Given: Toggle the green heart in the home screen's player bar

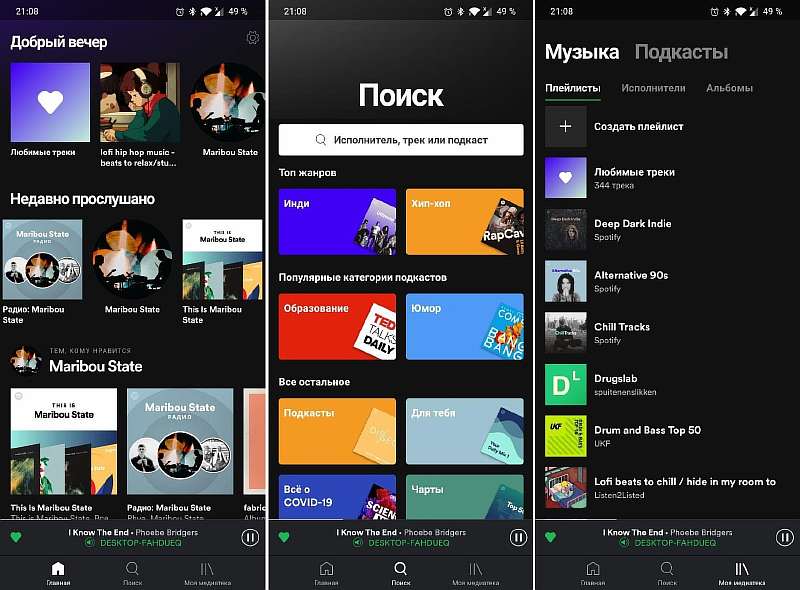Looking at the screenshot, I should click(17, 537).
